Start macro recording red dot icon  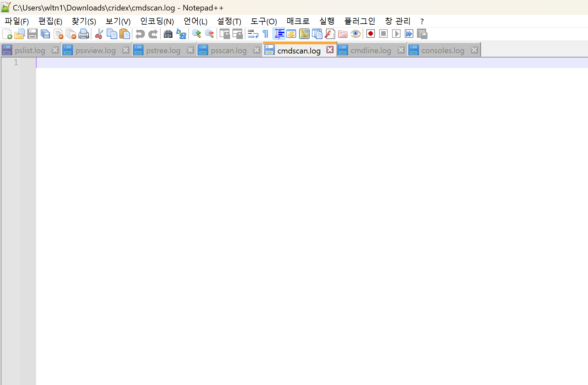pos(371,34)
